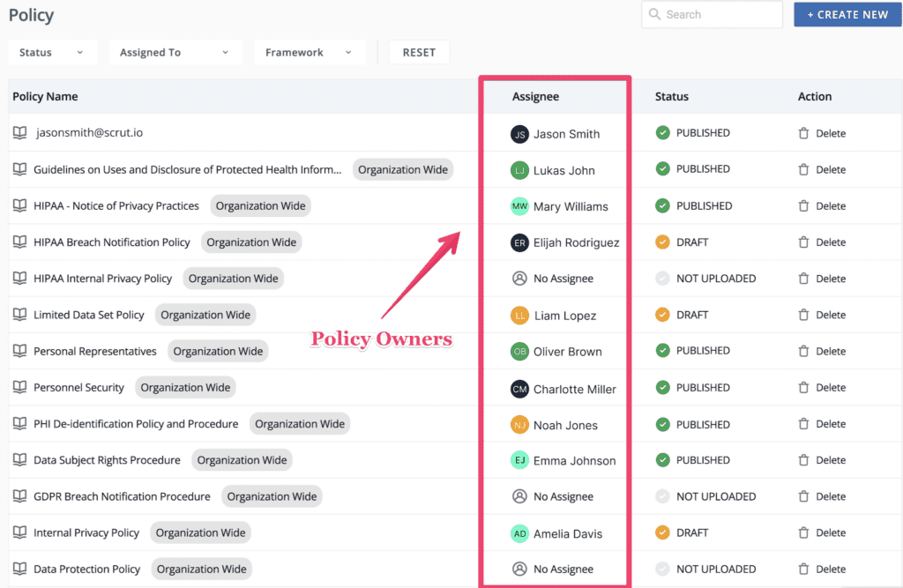Click the Assignee column header

coord(535,96)
